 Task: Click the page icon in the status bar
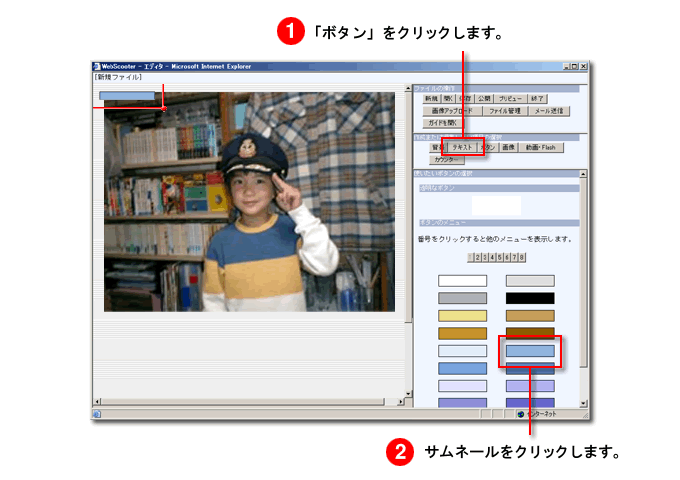tap(97, 414)
